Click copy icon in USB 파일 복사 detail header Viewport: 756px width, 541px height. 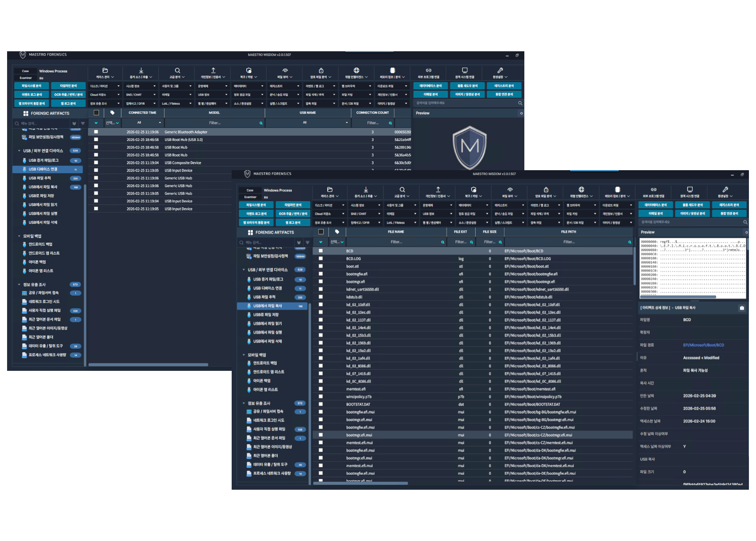742,308
